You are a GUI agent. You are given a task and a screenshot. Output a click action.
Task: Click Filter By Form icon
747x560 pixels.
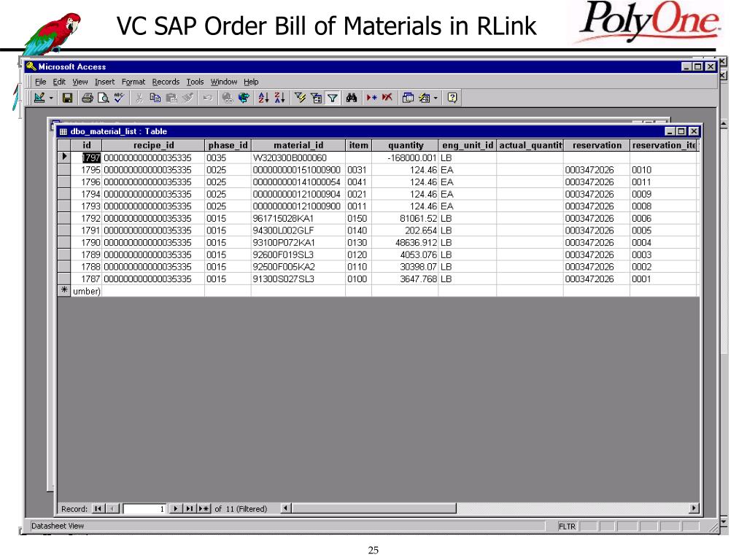pyautogui.click(x=317, y=98)
